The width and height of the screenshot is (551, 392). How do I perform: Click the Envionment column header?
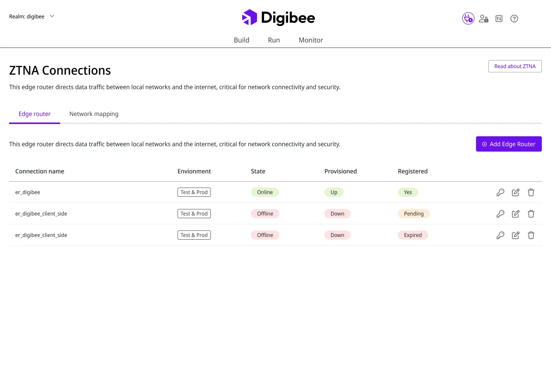(x=194, y=171)
